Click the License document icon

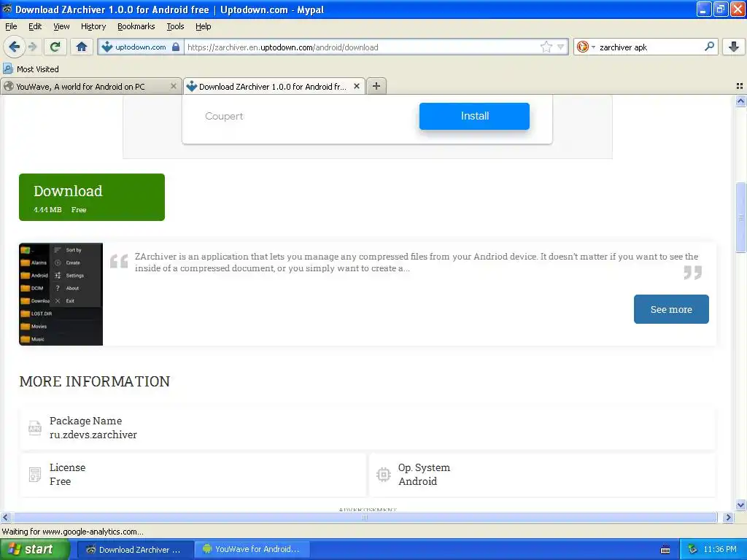pyautogui.click(x=35, y=474)
